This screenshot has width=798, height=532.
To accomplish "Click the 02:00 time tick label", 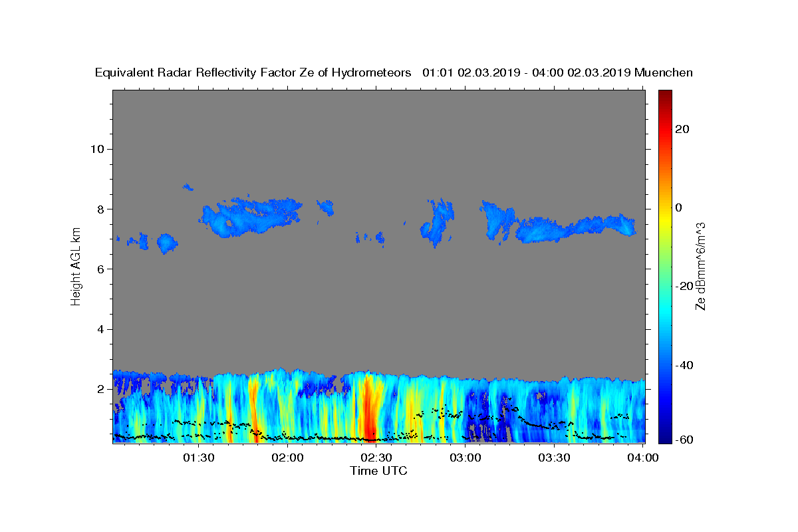I will [x=288, y=458].
